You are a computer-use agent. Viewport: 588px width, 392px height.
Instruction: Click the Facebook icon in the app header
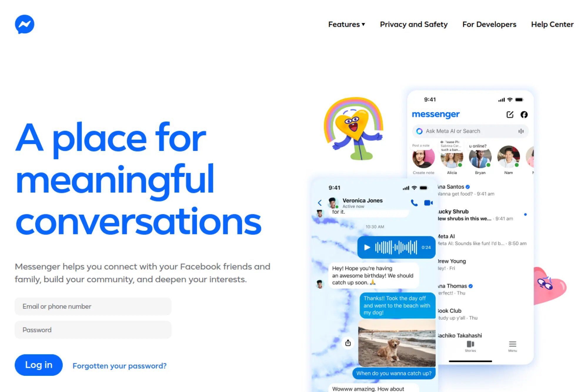(x=524, y=115)
